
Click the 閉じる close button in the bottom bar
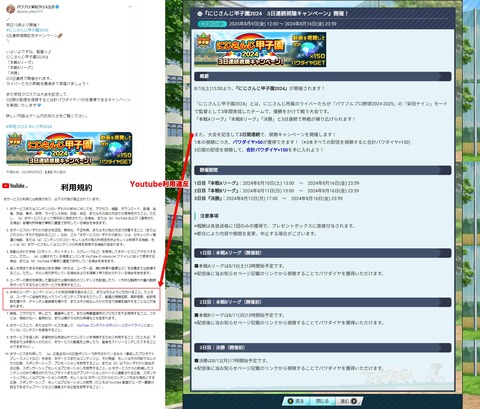pos(322,401)
